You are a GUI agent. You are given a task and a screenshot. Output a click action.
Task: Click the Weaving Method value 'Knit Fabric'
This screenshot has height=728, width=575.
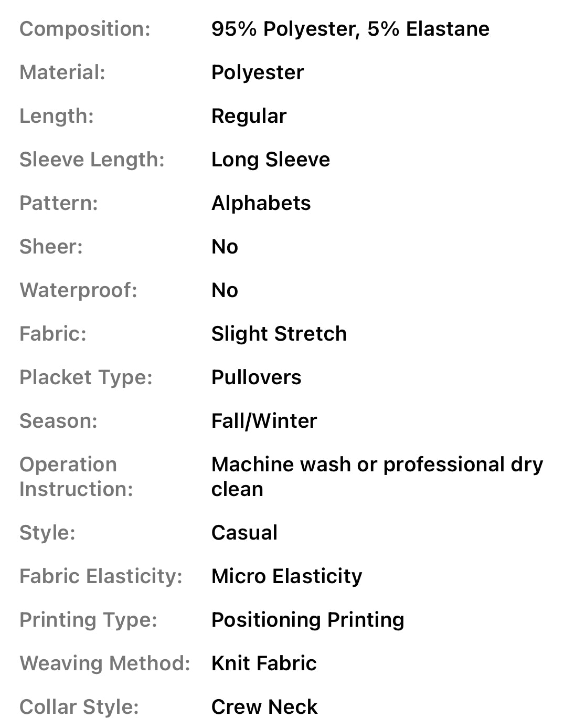264,663
